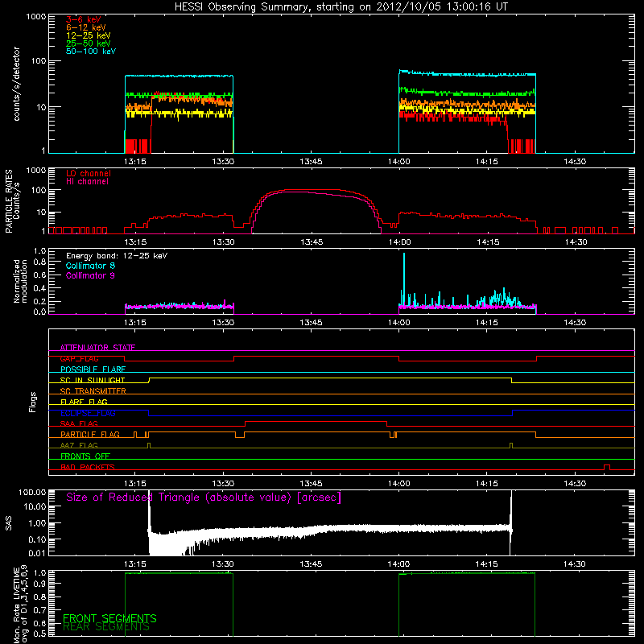
Task: Click the SC_TRANSMITTER flag label
Action: pyautogui.click(x=93, y=391)
